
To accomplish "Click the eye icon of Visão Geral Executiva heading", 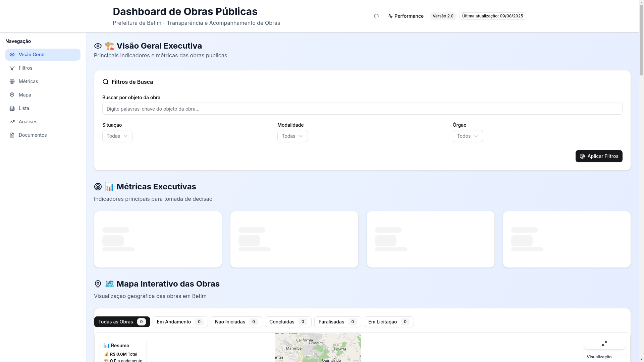I will (x=98, y=46).
